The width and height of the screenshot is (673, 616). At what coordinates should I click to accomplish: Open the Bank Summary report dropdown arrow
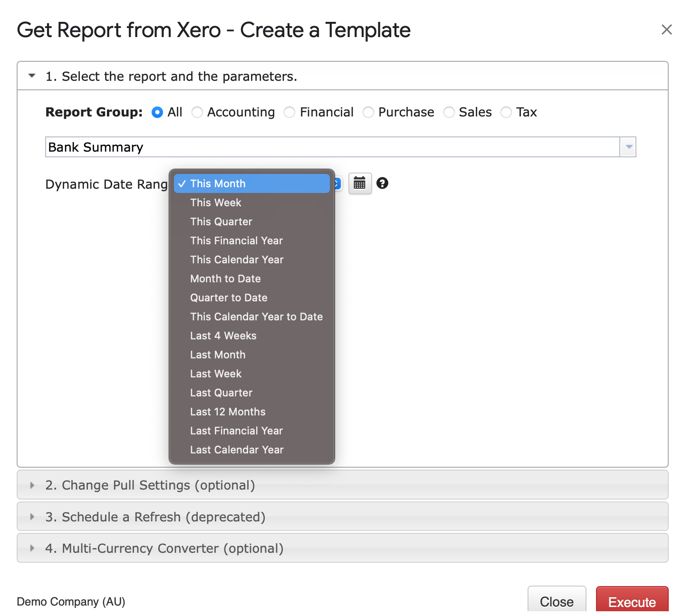click(x=628, y=147)
